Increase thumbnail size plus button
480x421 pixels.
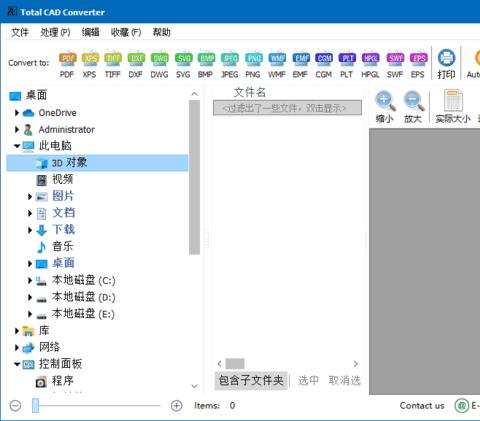pos(176,406)
